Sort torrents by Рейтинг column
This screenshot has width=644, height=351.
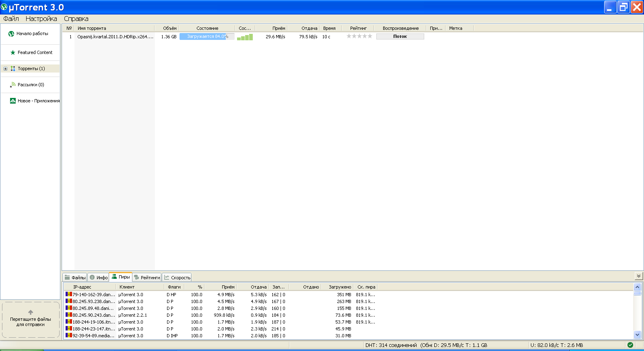358,28
